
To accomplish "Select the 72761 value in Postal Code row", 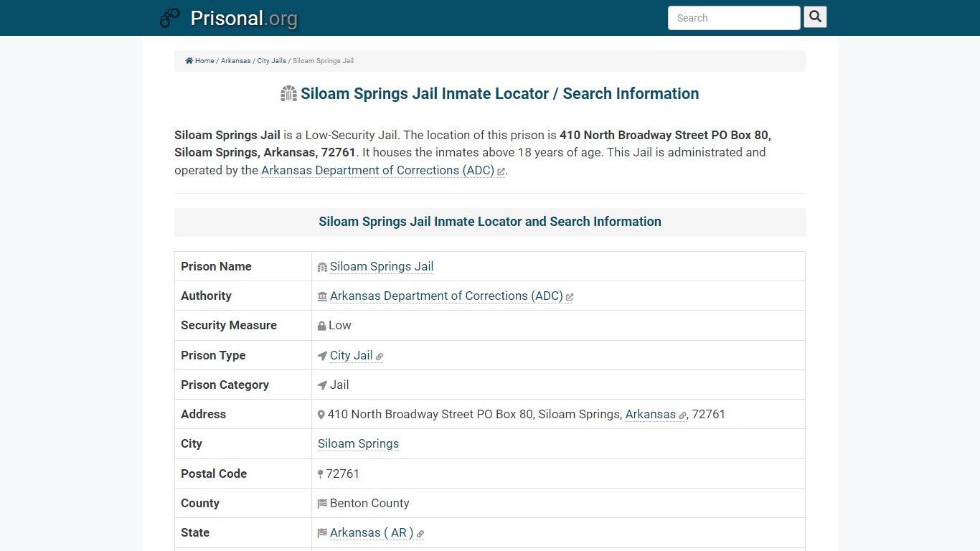I will [343, 474].
